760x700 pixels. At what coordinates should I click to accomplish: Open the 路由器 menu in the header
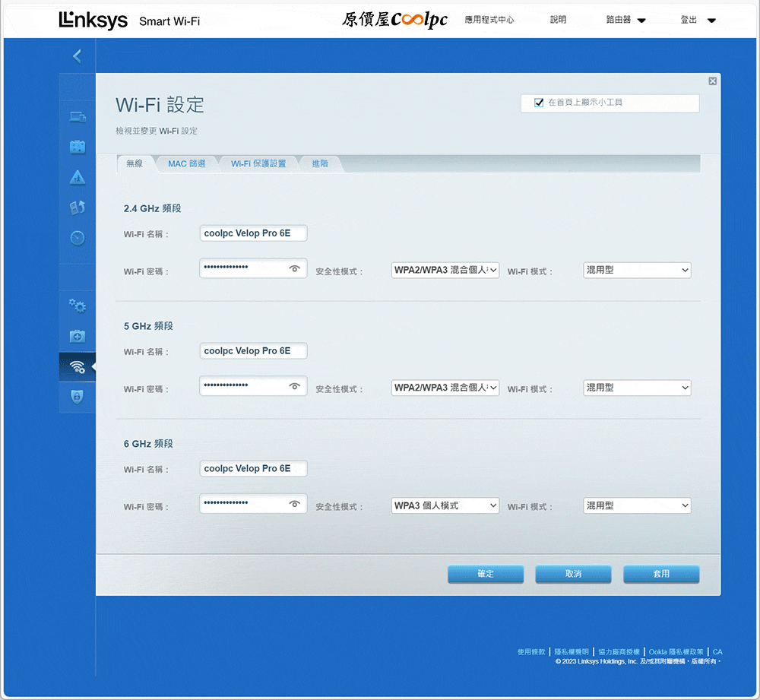pyautogui.click(x=625, y=21)
